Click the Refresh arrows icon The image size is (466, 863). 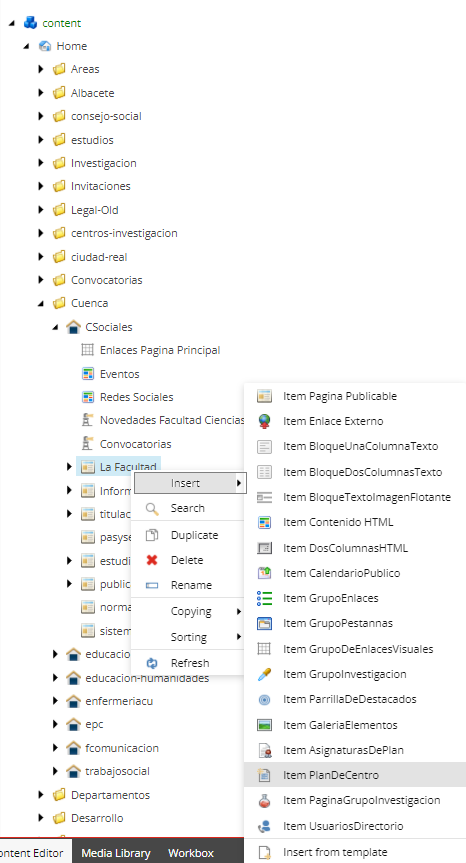coord(152,663)
